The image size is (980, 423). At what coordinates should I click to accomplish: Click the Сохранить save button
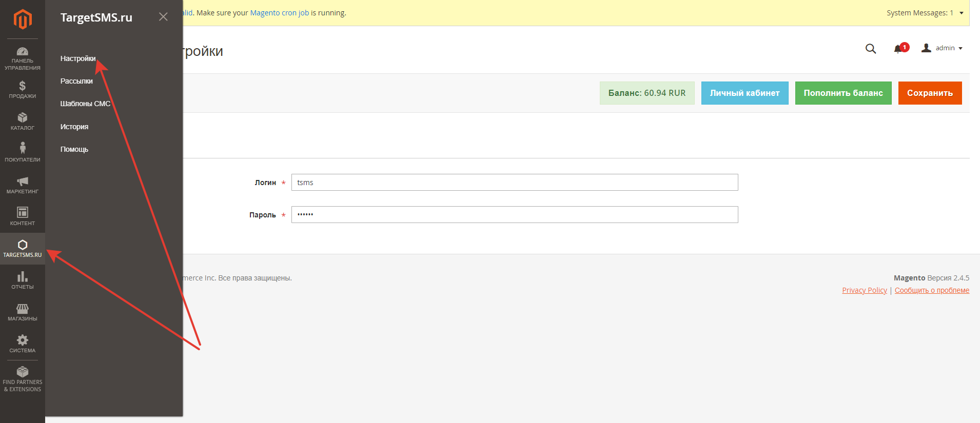(930, 93)
